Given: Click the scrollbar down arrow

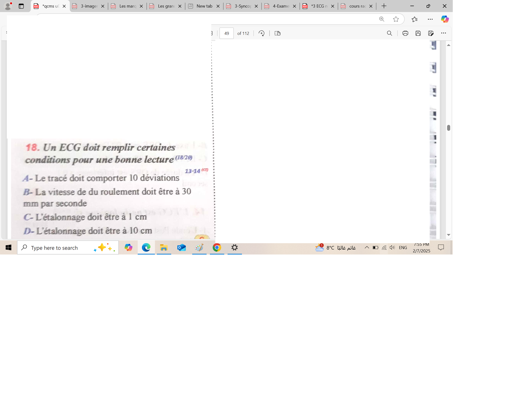Looking at the screenshot, I should (449, 235).
